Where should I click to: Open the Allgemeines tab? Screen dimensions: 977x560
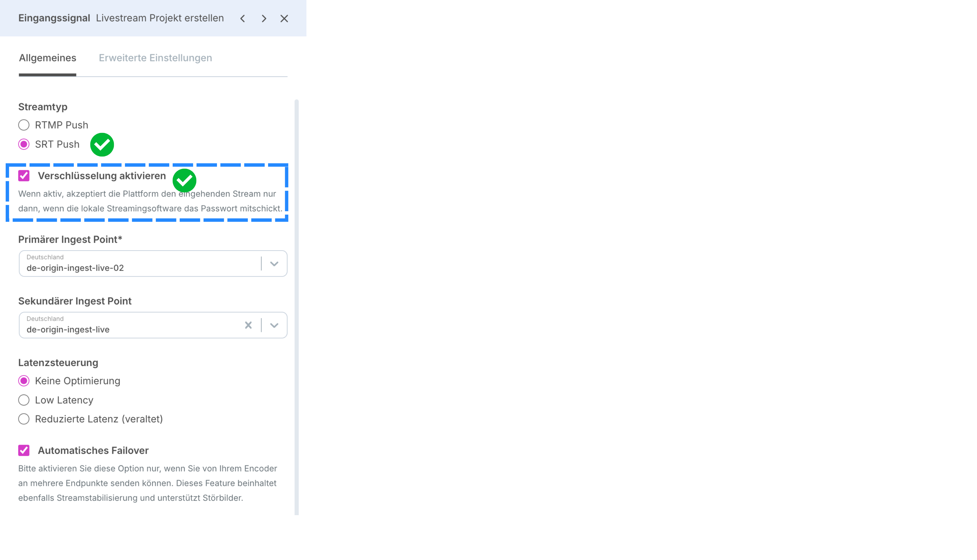[48, 58]
